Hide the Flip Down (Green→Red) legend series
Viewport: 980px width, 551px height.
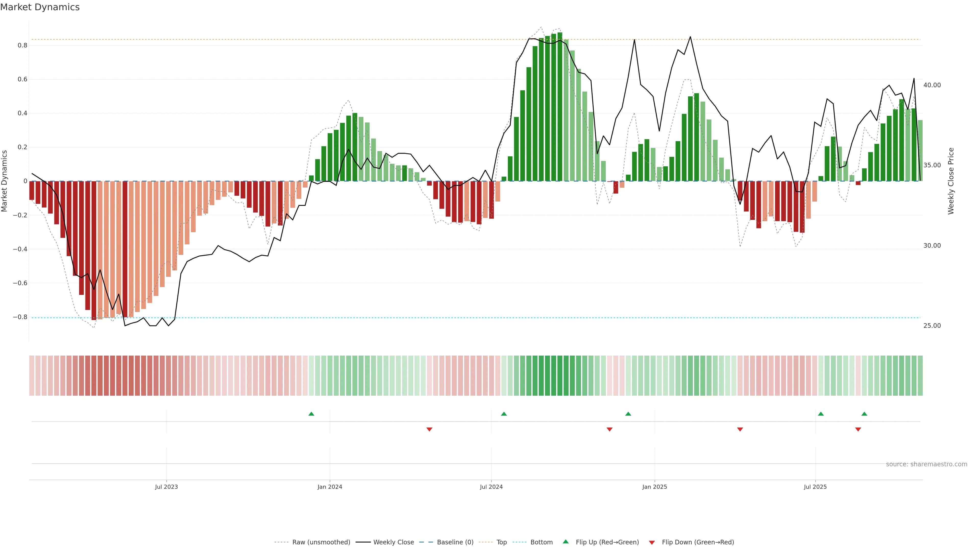(698, 542)
